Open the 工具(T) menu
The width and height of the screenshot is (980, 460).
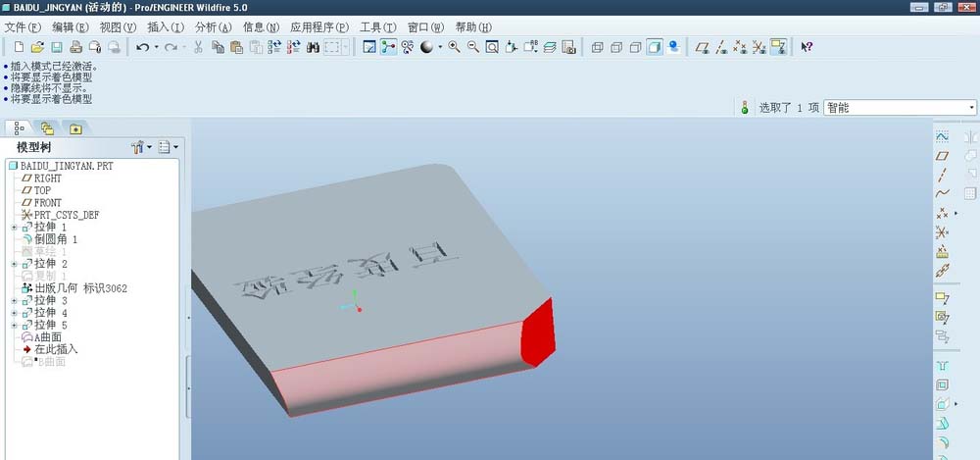click(x=378, y=27)
